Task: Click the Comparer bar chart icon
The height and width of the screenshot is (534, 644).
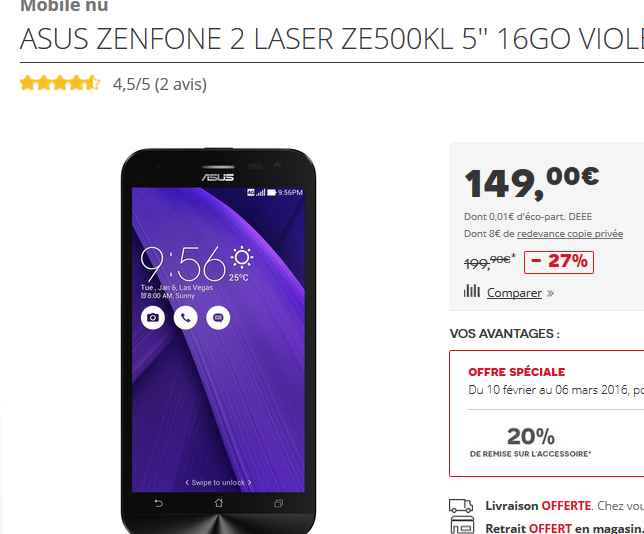Action: (472, 291)
